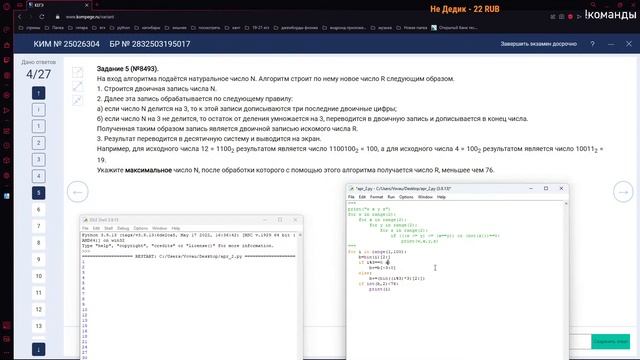
Task: Open Help menu in the apr_2.py editor
Action: pos(441,197)
